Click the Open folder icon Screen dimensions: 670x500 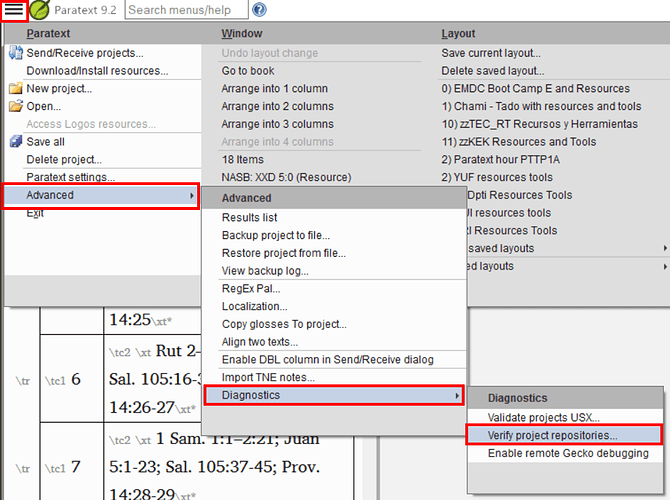(16, 106)
